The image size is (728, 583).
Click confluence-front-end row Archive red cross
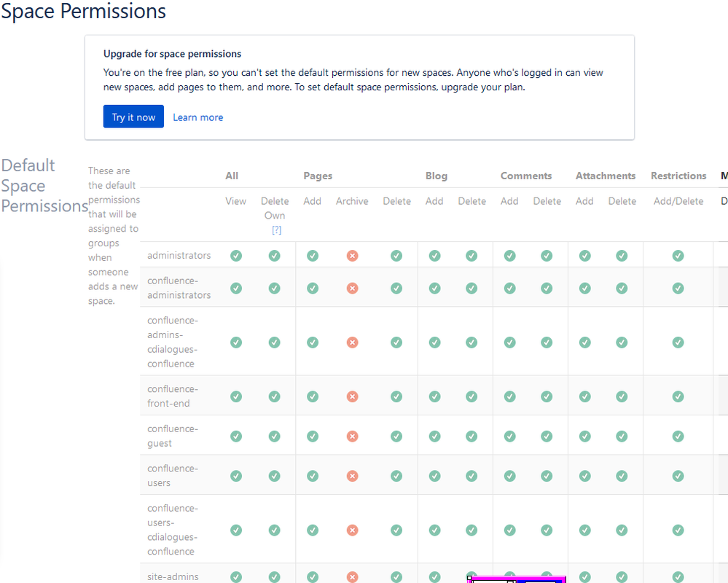pyautogui.click(x=353, y=396)
